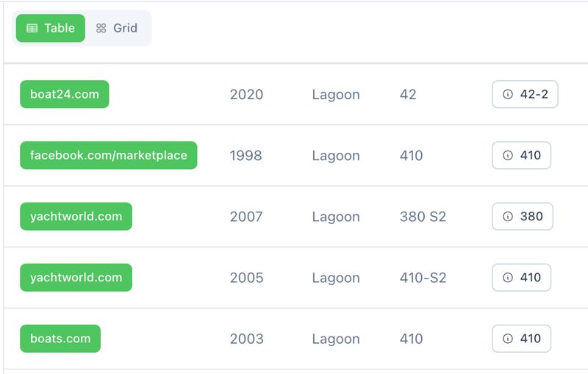Screen dimensions: 588x374
Task: Click info icon on 380 badge
Action: click(x=507, y=216)
